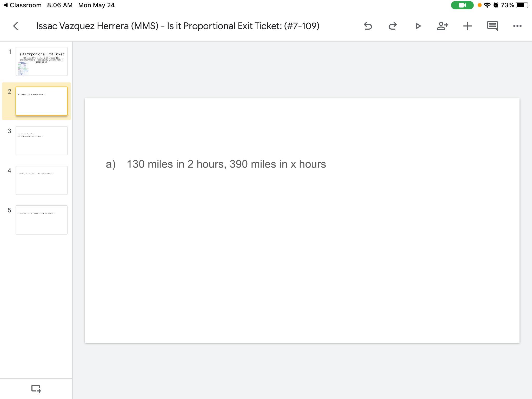Image resolution: width=532 pixels, height=399 pixels.
Task: Open the three-dot more menu
Action: click(x=517, y=26)
